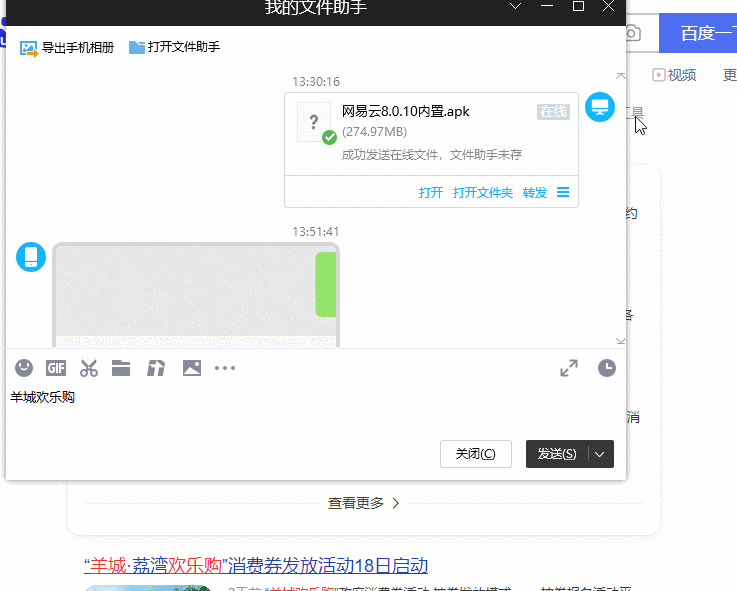Open the emoji picker in the chat toolbar
The width and height of the screenshot is (737, 591).
tap(24, 368)
